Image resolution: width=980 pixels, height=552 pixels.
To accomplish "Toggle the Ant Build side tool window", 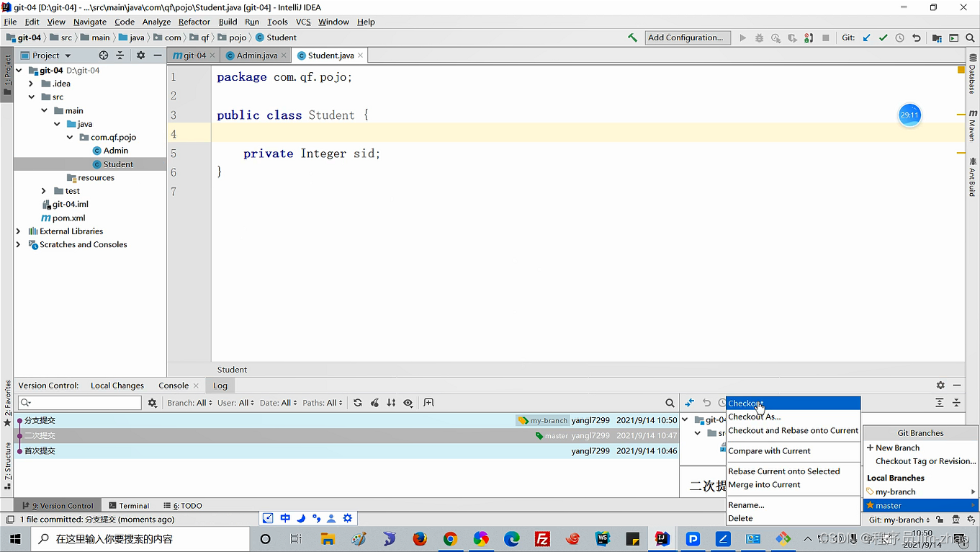I will click(x=972, y=177).
